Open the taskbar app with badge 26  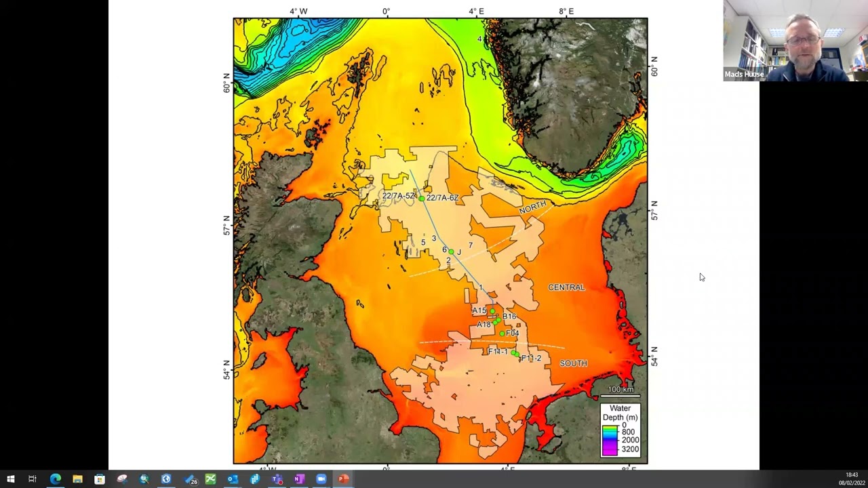191,479
